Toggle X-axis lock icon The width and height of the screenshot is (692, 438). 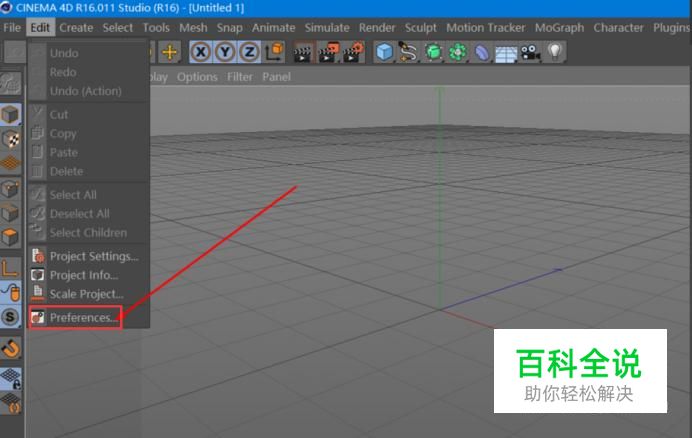[201, 52]
